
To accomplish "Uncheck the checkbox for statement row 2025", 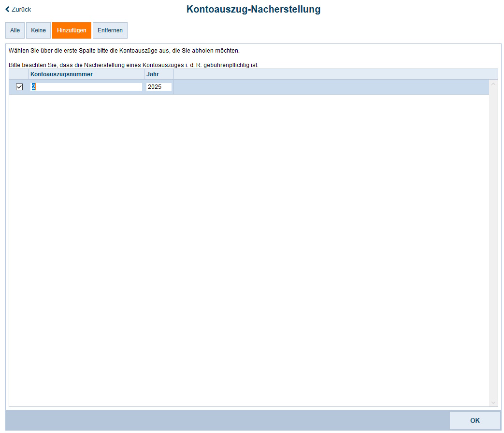I will 19,87.
